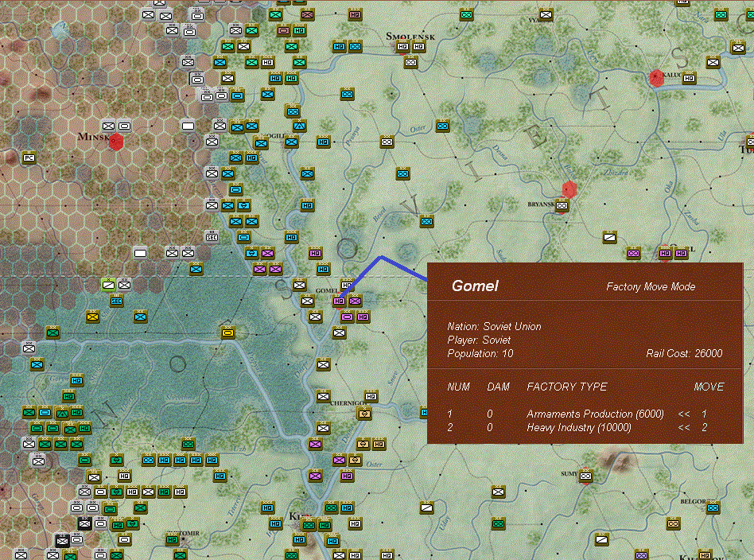The width and height of the screenshot is (754, 560).
Task: Select the PC counter southwest of Minsk
Action: [29, 157]
